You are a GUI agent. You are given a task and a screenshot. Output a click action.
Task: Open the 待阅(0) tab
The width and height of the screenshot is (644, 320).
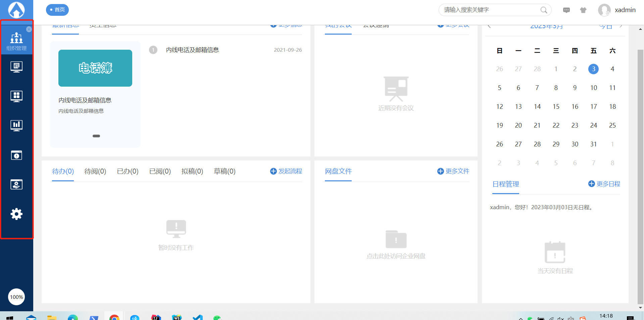point(95,171)
